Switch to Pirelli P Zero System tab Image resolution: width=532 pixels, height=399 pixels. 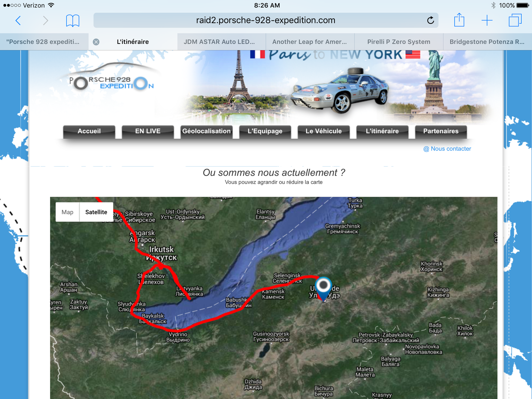point(398,42)
